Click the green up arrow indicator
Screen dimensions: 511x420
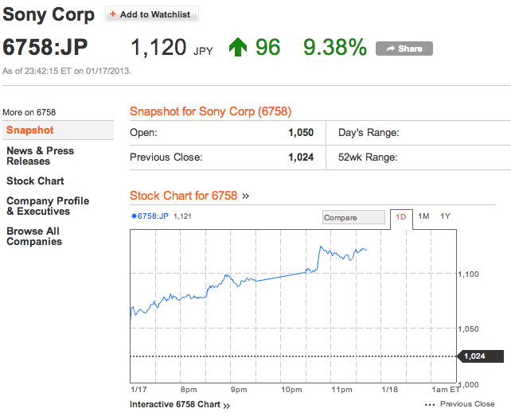[x=237, y=48]
